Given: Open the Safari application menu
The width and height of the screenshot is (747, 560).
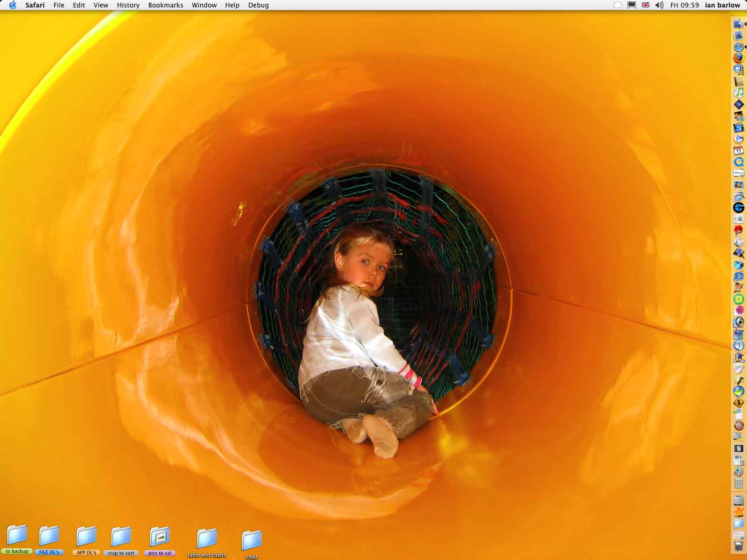Looking at the screenshot, I should [x=35, y=5].
